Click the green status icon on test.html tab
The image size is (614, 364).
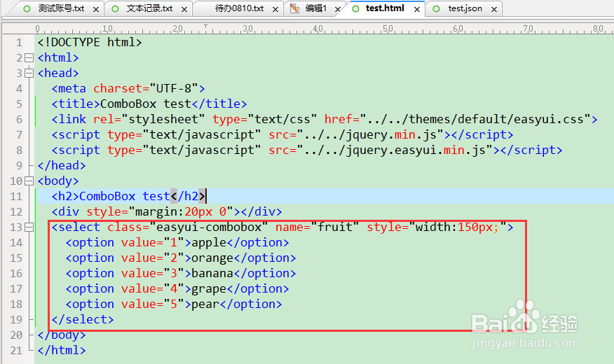tap(355, 8)
